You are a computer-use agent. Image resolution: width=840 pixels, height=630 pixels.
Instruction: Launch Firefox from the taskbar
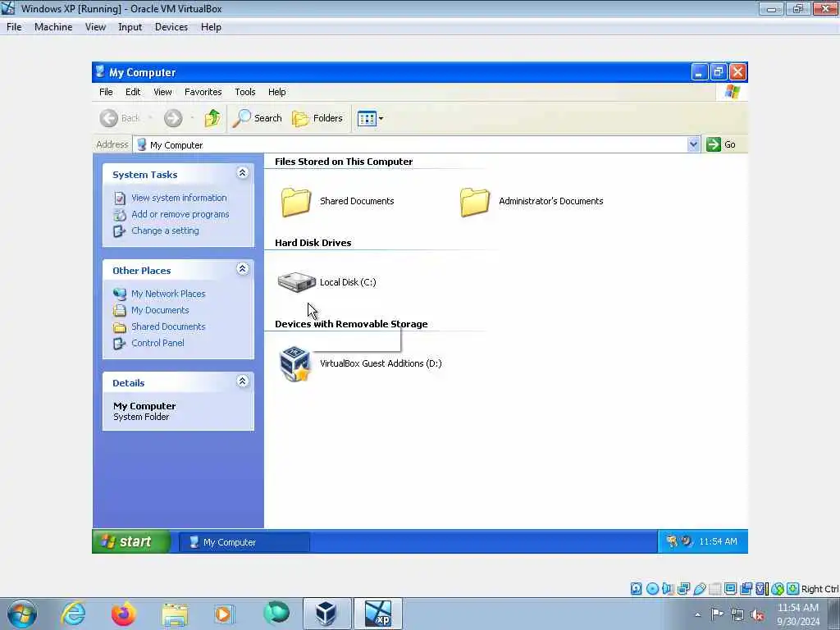(123, 614)
